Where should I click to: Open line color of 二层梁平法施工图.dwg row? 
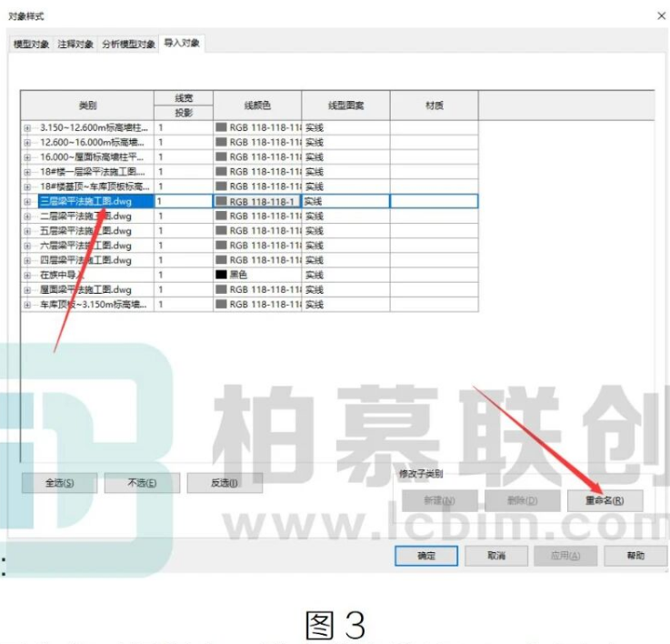tap(257, 216)
